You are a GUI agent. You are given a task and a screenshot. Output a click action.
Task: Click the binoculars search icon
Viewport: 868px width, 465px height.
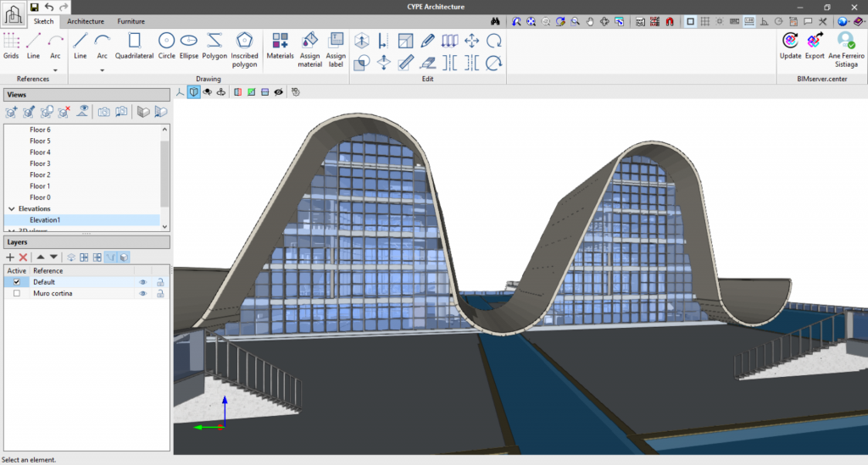coord(496,21)
